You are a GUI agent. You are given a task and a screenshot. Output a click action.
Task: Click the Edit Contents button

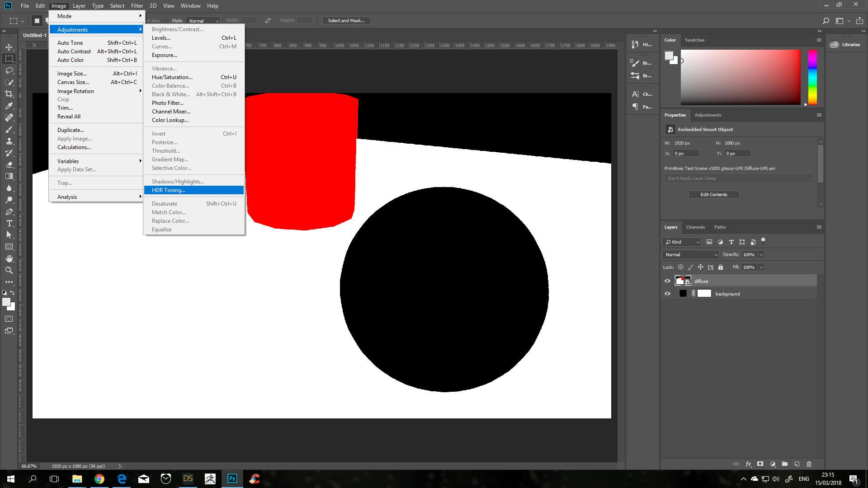pyautogui.click(x=713, y=194)
